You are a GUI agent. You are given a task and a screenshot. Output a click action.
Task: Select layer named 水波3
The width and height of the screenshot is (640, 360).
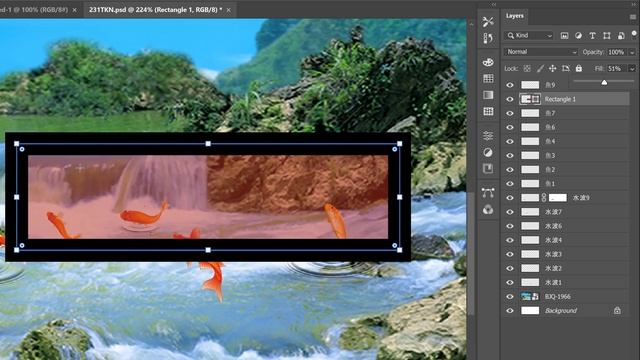pyautogui.click(x=553, y=254)
